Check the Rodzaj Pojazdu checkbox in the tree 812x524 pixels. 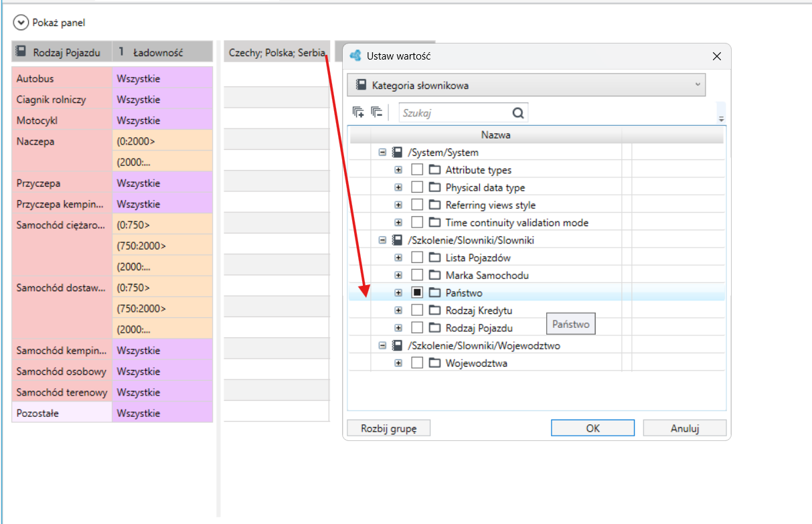(x=417, y=328)
